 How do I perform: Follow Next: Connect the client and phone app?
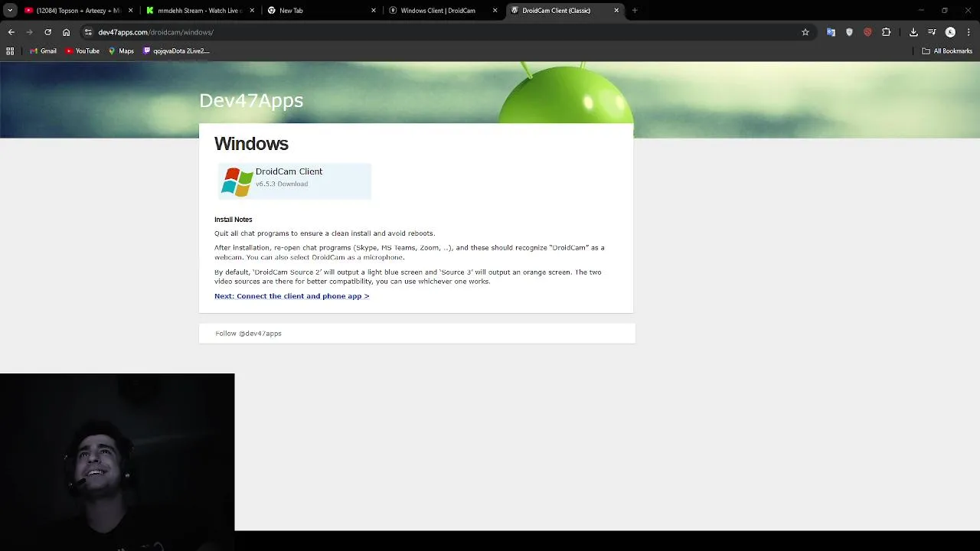pyautogui.click(x=292, y=296)
